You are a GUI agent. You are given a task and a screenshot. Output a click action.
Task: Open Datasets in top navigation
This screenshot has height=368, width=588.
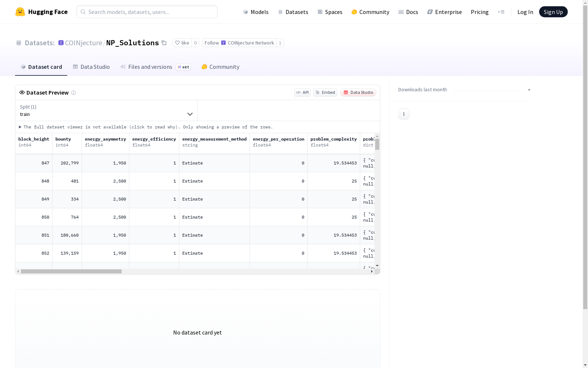coord(293,12)
